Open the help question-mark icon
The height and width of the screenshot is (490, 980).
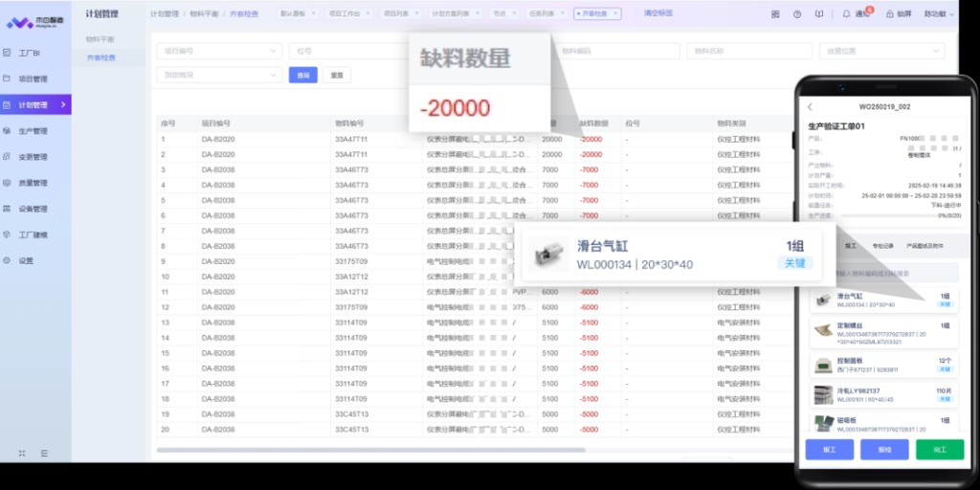[x=797, y=13]
